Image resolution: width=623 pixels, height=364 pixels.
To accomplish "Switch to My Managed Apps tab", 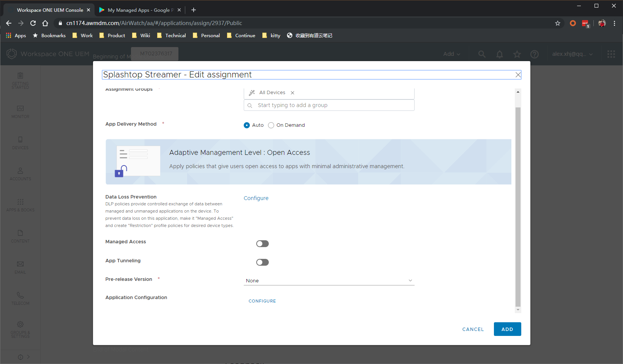I will 139,10.
